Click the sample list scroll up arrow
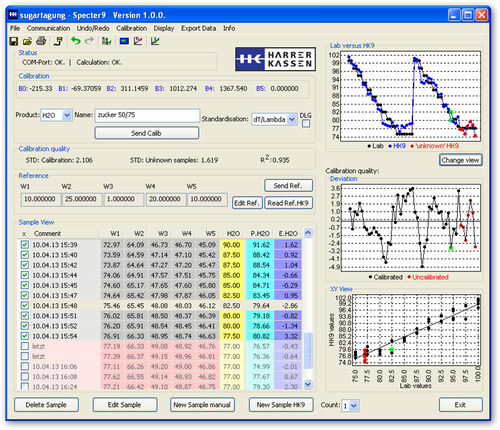 click(x=308, y=233)
